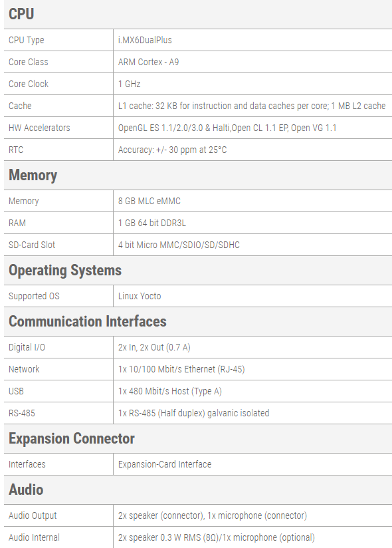Select the ARM Cortex - A9 text

tap(148, 62)
